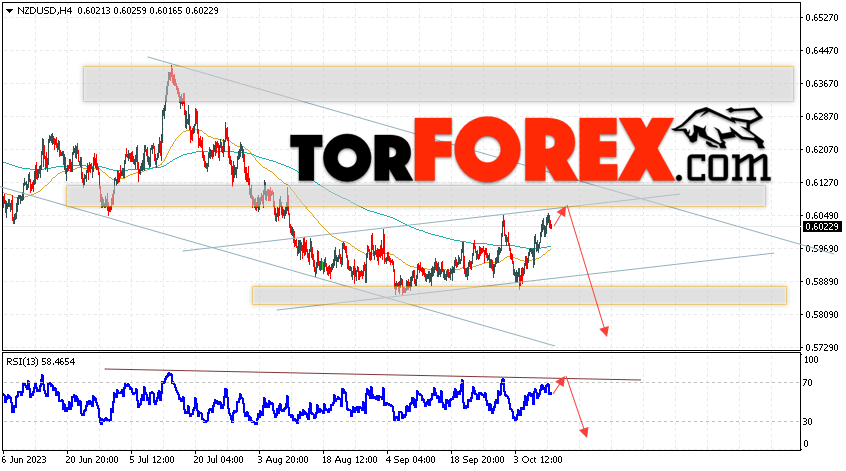Screen dimensions: 846x471
Task: Select the brown RSI descending trendline
Action: 372,374
